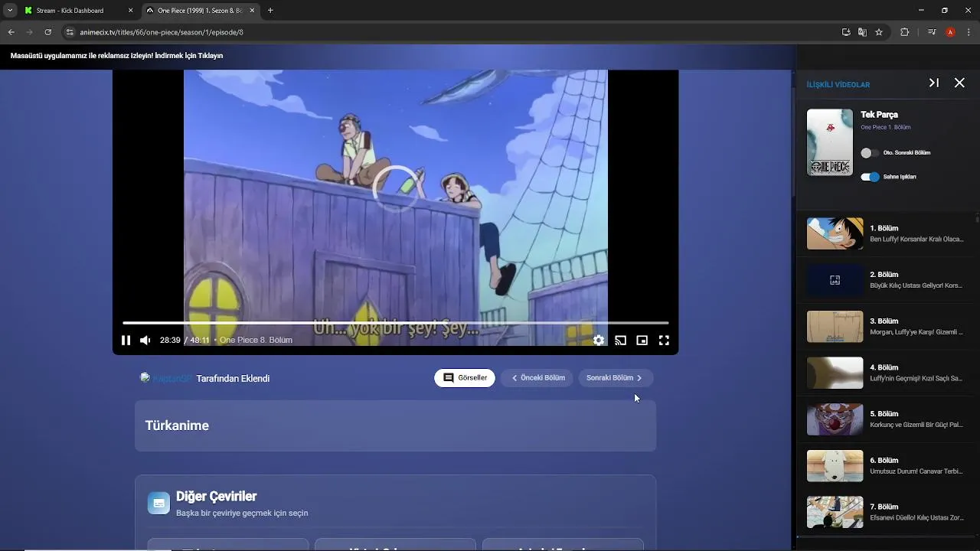Image resolution: width=980 pixels, height=551 pixels.
Task: Close the İlişkili Videolar panel
Action: click(x=959, y=83)
